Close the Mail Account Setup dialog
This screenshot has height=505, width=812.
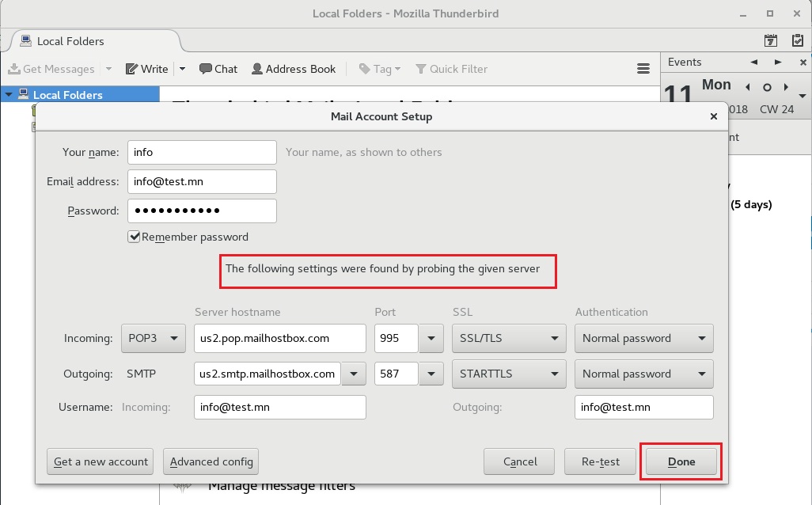pos(714,116)
